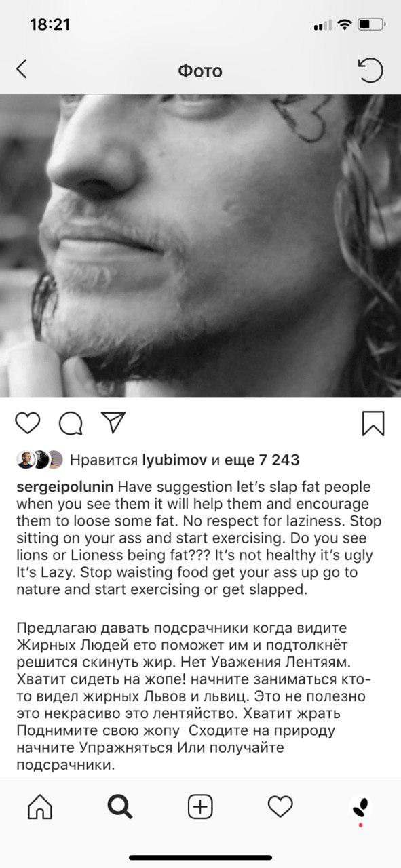Open comments via speech bubble icon
Screen dimensions: 401x868
point(71,423)
